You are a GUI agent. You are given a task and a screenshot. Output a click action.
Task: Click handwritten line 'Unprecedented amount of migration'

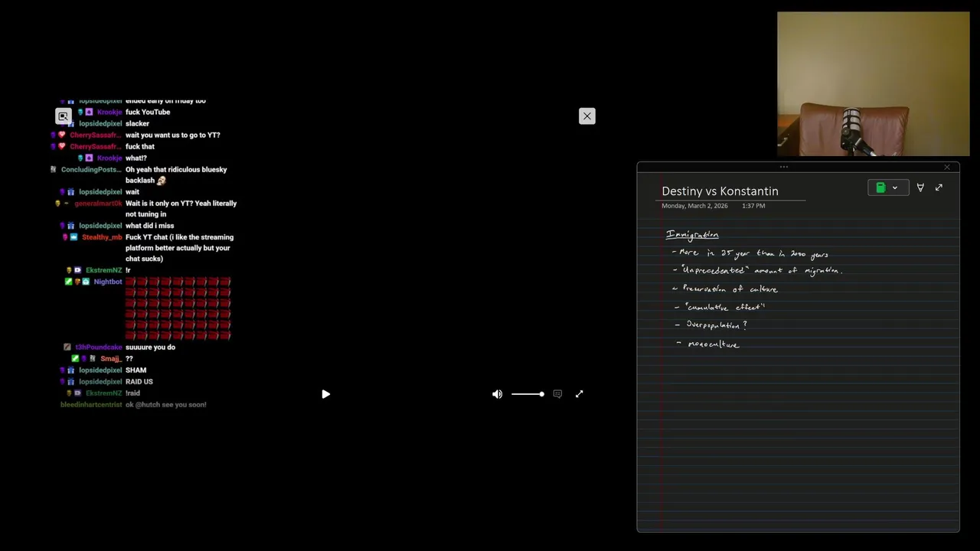[758, 271]
